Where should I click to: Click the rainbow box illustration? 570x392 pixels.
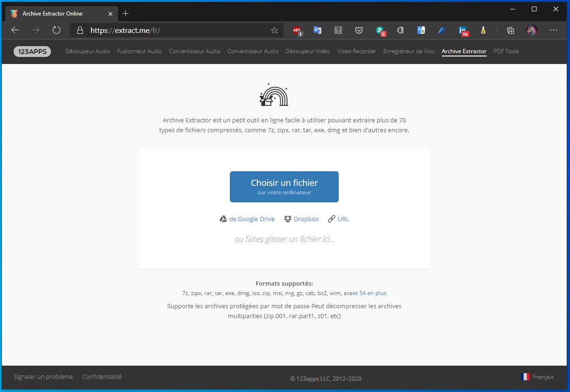click(274, 94)
